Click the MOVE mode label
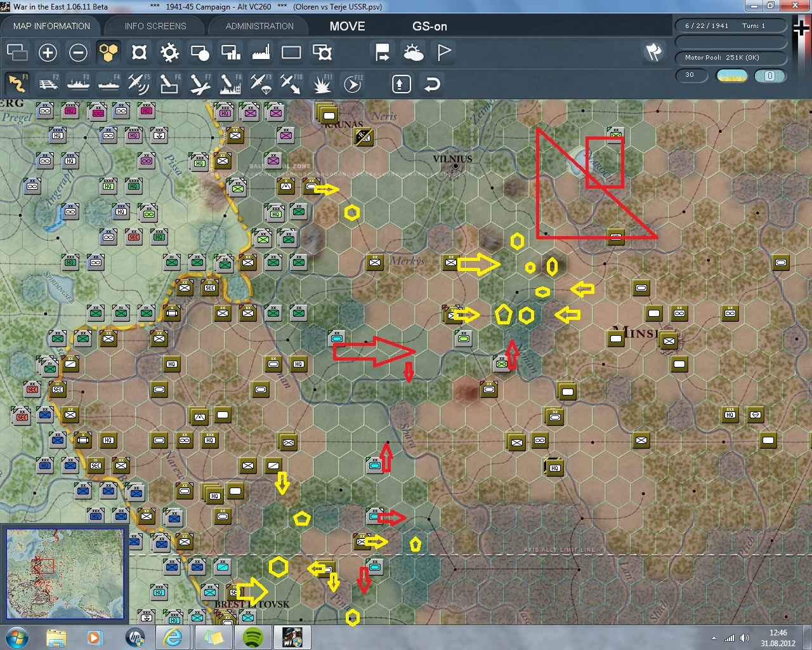This screenshot has width=812, height=650. [x=347, y=26]
